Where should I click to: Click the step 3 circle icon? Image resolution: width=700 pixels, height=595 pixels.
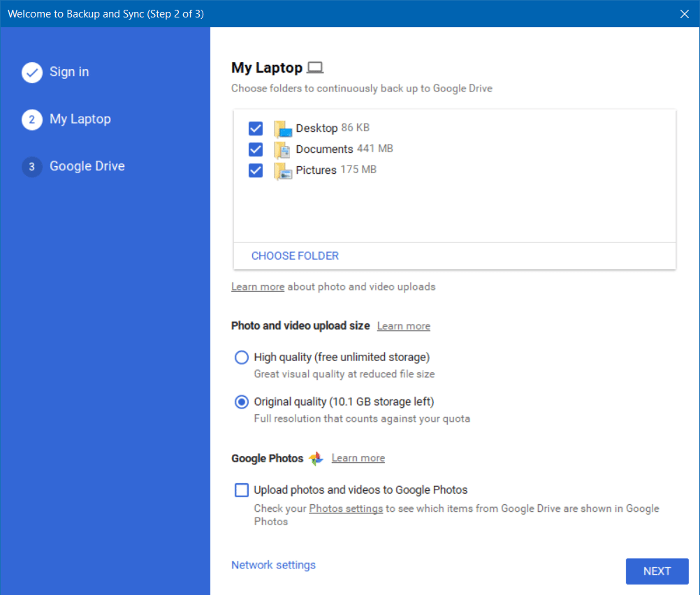31,167
